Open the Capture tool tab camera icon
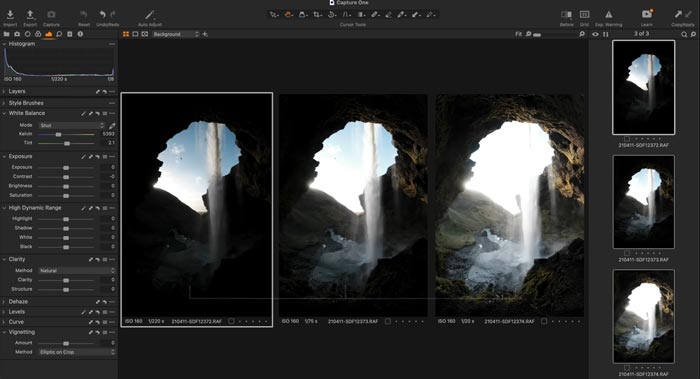Screen dimensions: 700x379 pyautogui.click(x=17, y=34)
